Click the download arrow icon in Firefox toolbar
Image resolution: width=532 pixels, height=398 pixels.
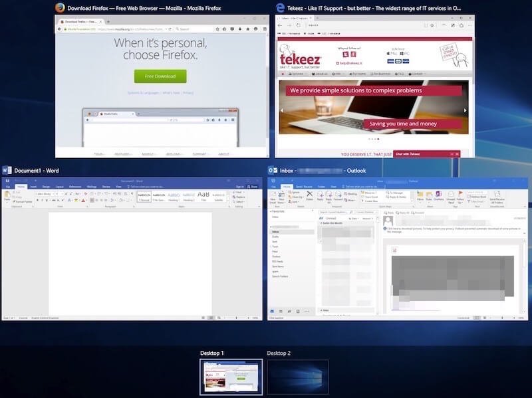pyautogui.click(x=240, y=29)
